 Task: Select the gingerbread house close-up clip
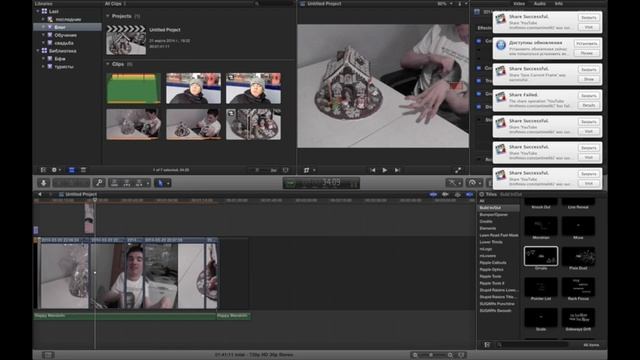tap(253, 124)
